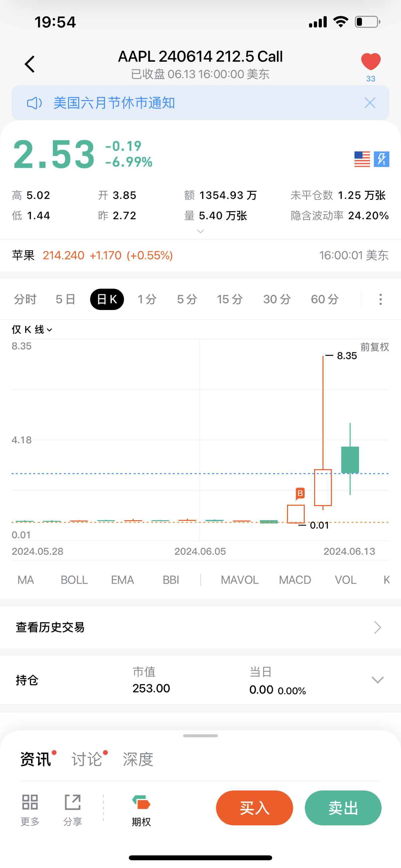Tap the B buy marker on chart

tap(300, 494)
